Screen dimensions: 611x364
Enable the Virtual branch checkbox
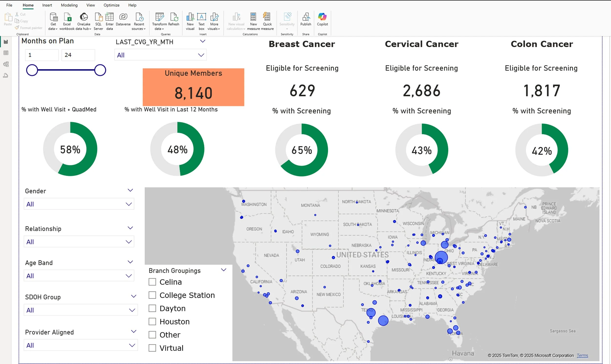coord(152,348)
